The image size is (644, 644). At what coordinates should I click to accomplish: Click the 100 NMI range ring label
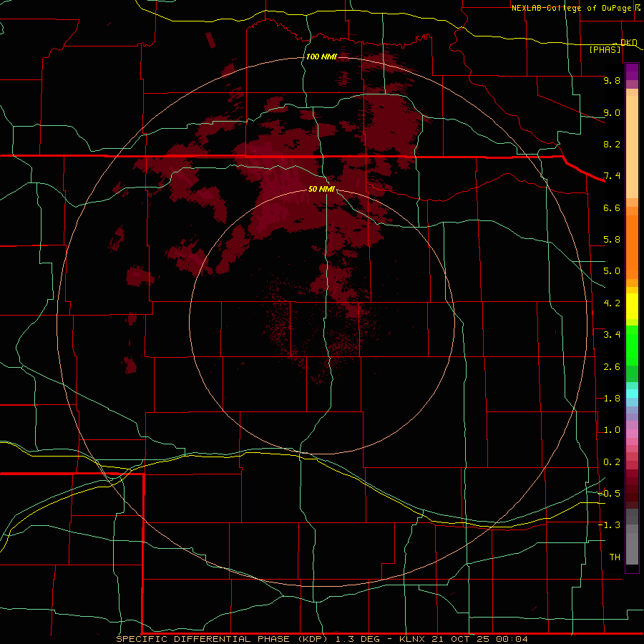[321, 57]
